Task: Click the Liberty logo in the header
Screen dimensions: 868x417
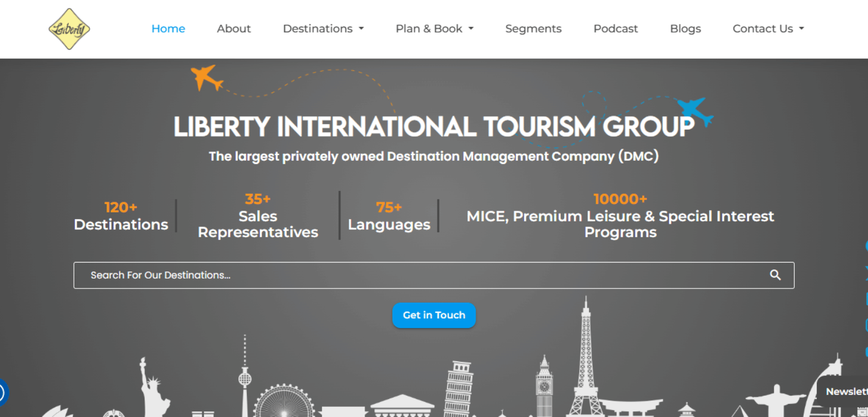Action: [x=69, y=29]
